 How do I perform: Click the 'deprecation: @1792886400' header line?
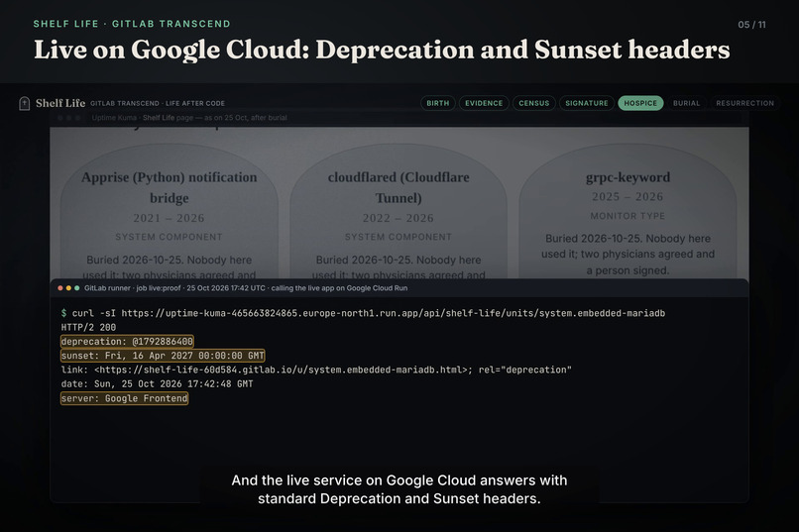pyautogui.click(x=127, y=342)
